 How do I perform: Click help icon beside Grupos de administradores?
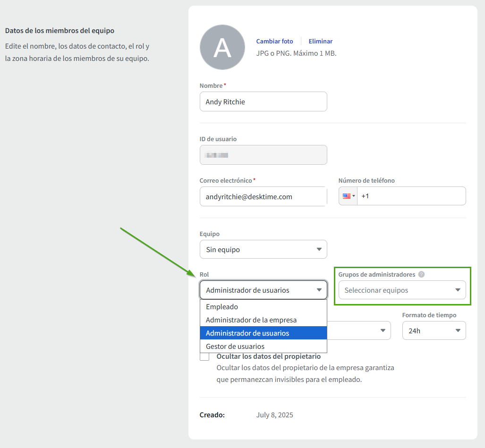click(x=421, y=274)
